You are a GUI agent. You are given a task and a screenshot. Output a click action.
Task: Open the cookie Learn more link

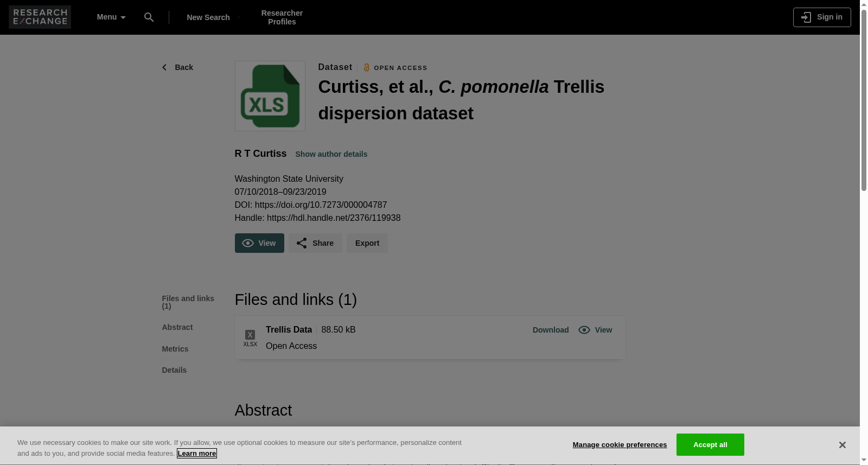[197, 454]
